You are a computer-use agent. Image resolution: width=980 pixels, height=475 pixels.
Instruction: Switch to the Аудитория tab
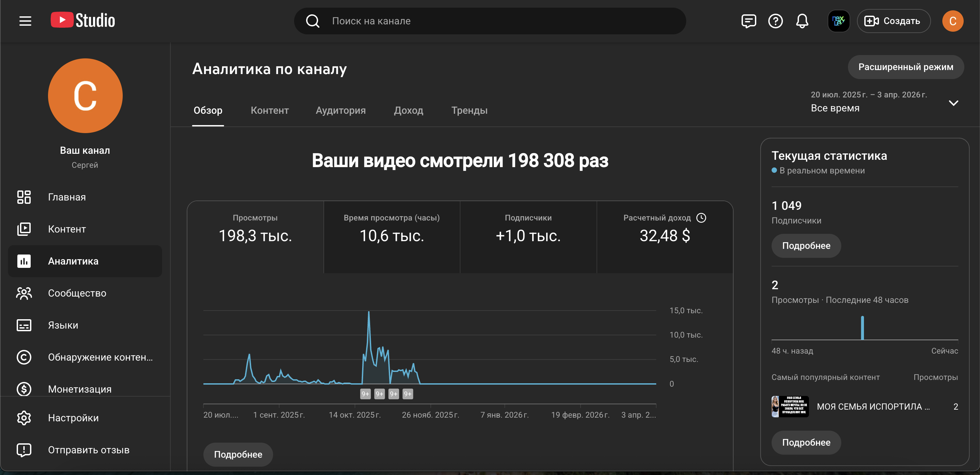(x=340, y=110)
